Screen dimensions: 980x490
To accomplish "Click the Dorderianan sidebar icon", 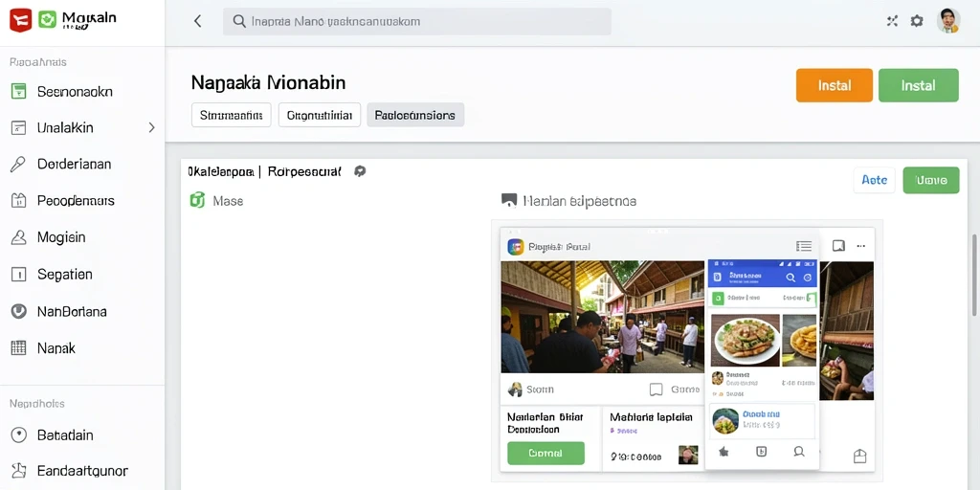I will tap(18, 165).
